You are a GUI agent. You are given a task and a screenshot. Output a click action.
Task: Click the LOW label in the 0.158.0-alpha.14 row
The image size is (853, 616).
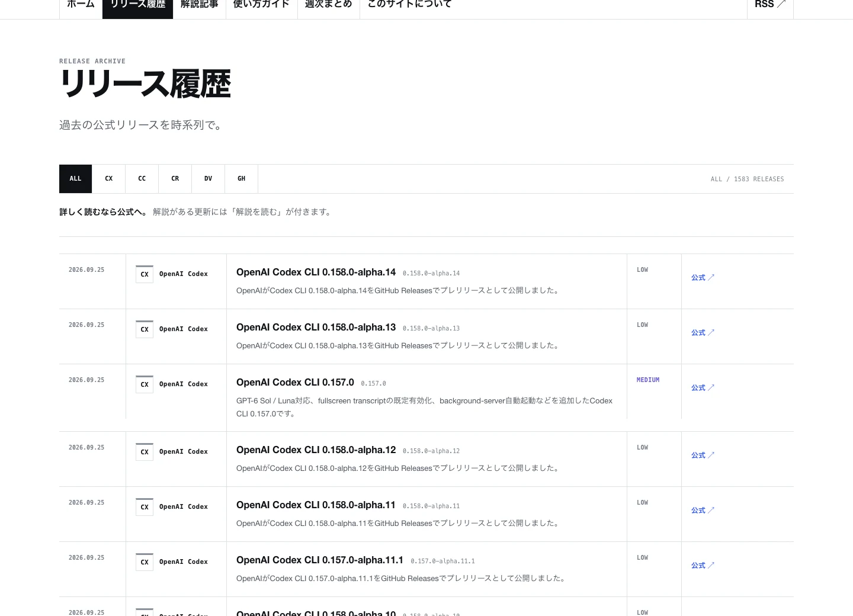pos(643,270)
